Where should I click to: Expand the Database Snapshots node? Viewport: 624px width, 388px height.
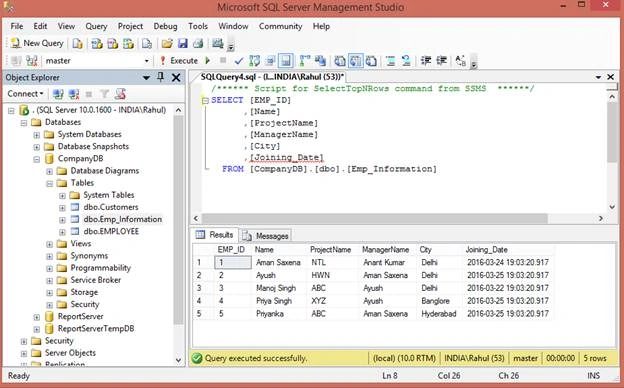tap(37, 147)
